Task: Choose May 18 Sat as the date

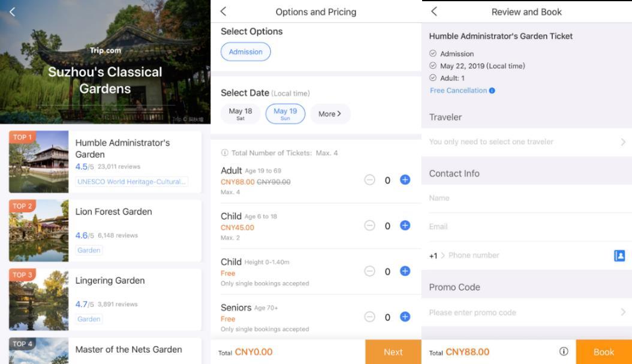Action: tap(240, 114)
